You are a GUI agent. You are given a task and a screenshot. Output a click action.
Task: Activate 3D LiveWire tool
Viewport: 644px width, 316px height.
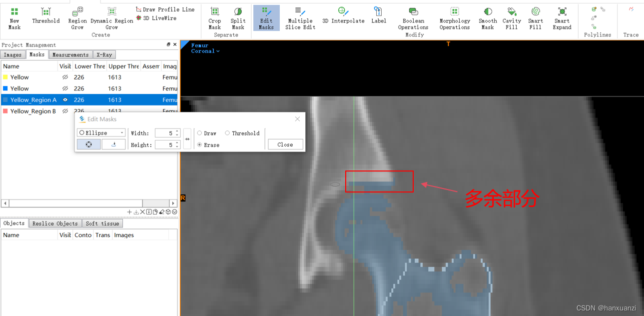coord(156,18)
